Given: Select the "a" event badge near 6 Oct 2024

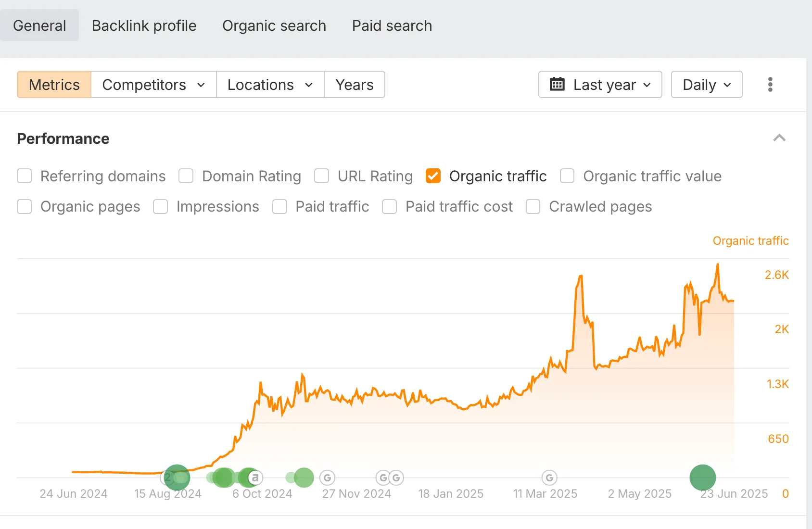Looking at the screenshot, I should 254,478.
